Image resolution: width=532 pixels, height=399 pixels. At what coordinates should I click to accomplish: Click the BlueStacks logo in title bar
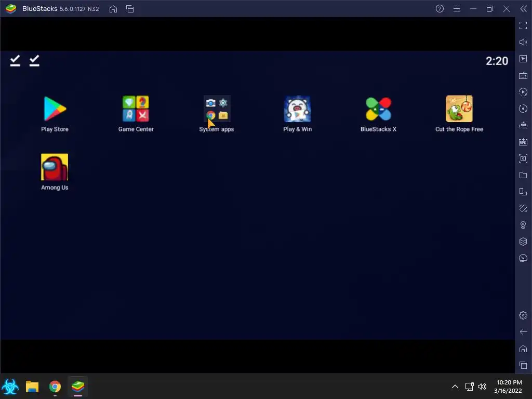point(11,9)
